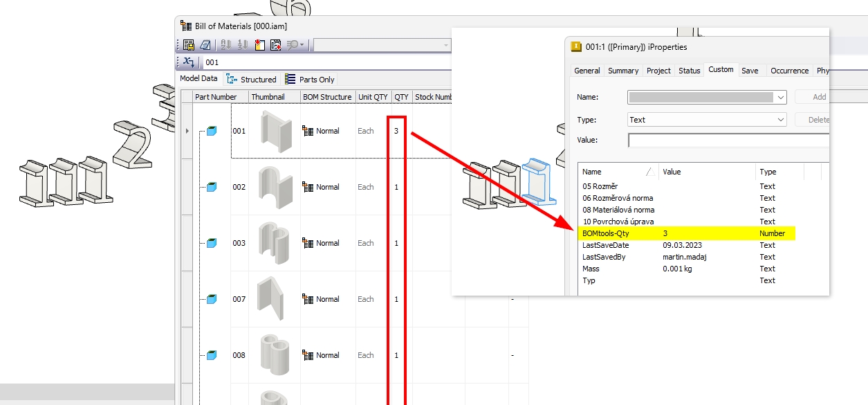The width and height of the screenshot is (868, 405).
Task: Click the expression builder fx icon
Action: click(x=189, y=62)
